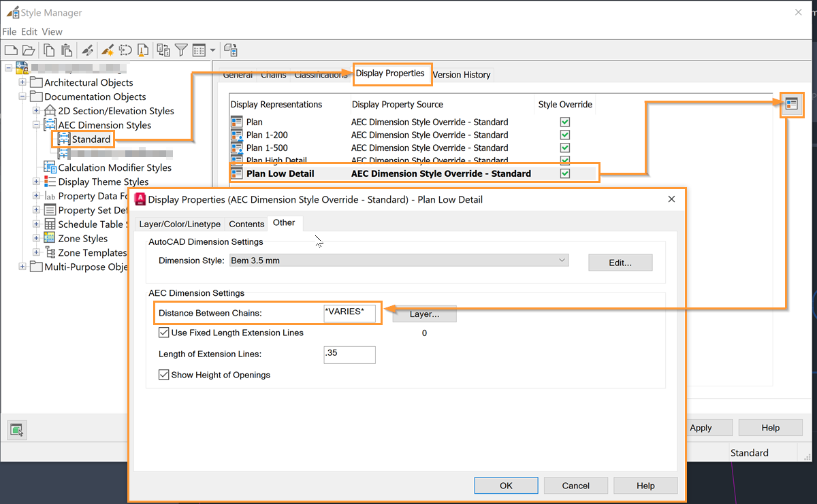Open a drawing in Style Manager
The height and width of the screenshot is (504, 817).
28,50
